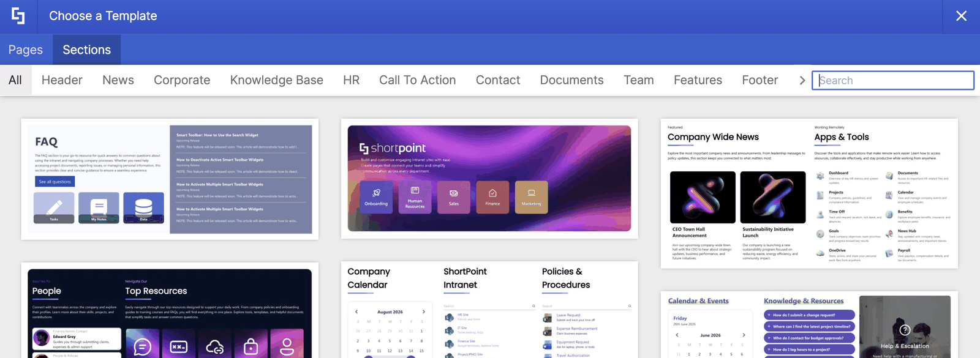The width and height of the screenshot is (980, 358).
Task: Filter templates by News category
Action: click(x=118, y=80)
